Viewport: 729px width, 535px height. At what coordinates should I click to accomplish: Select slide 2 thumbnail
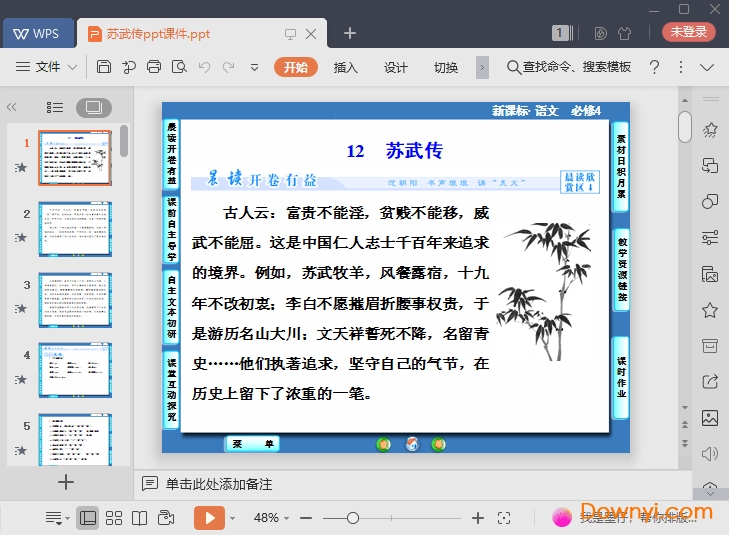[75, 229]
